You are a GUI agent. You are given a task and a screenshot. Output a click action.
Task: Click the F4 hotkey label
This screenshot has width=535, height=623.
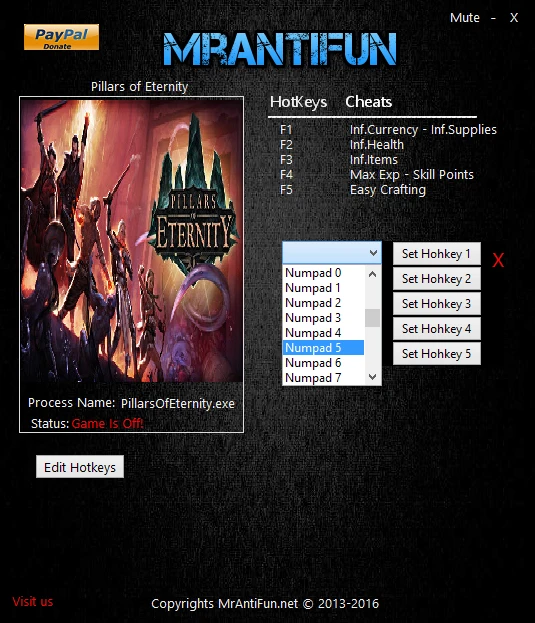tap(286, 175)
